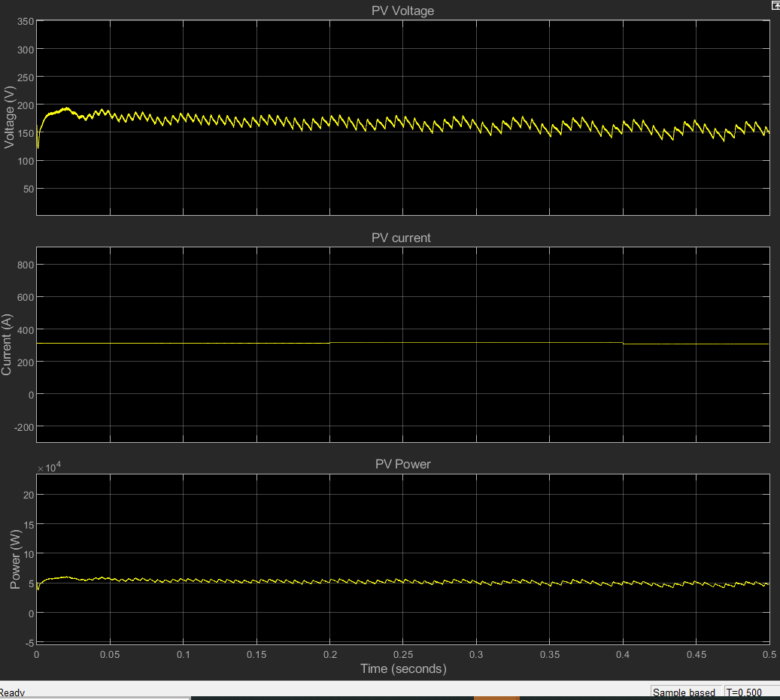Click the 800 tick on the Current axis
The height and width of the screenshot is (700, 780).
26,265
